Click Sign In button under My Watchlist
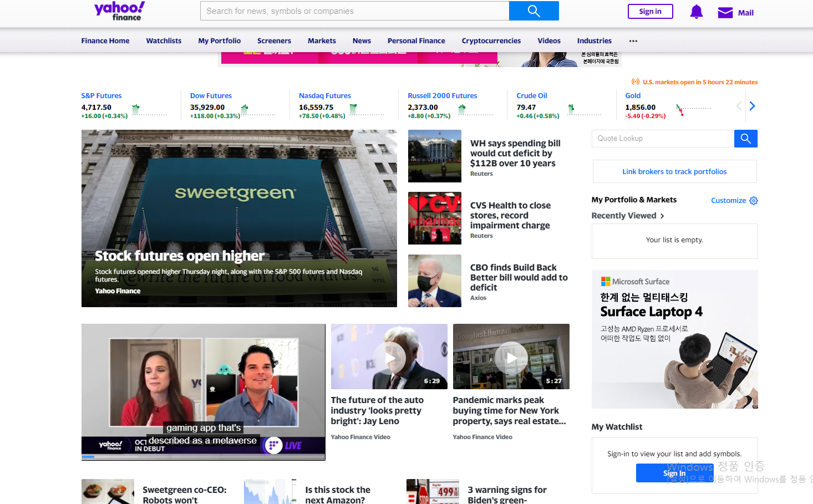Screen dimensions: 813x504 coord(674,473)
